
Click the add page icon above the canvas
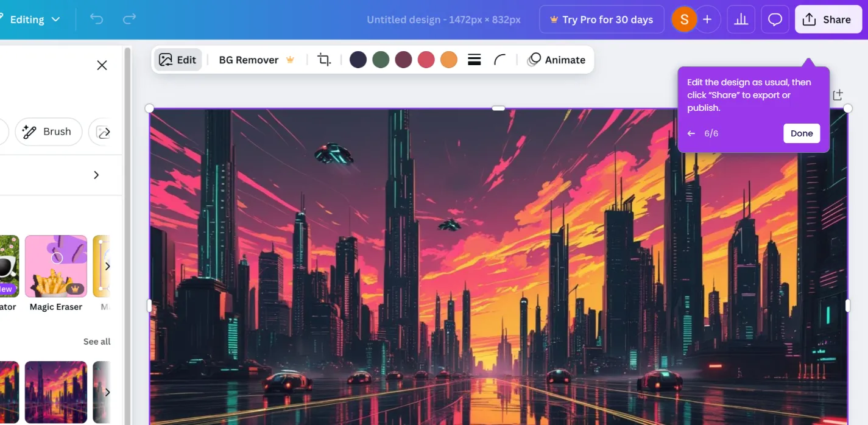tap(838, 95)
